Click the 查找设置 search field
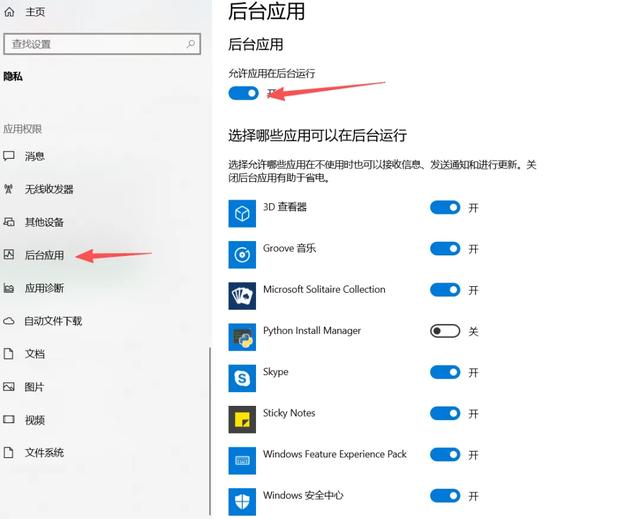The width and height of the screenshot is (640, 519). click(102, 44)
